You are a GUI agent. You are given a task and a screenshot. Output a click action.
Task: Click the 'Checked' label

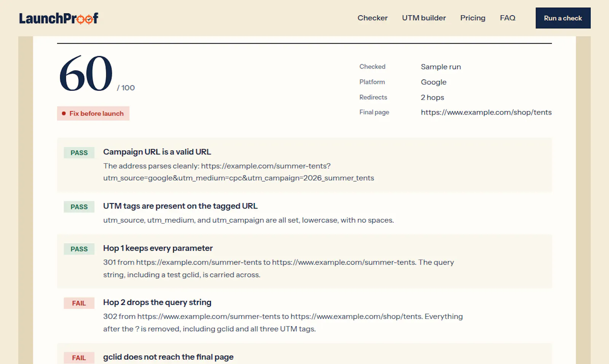372,67
